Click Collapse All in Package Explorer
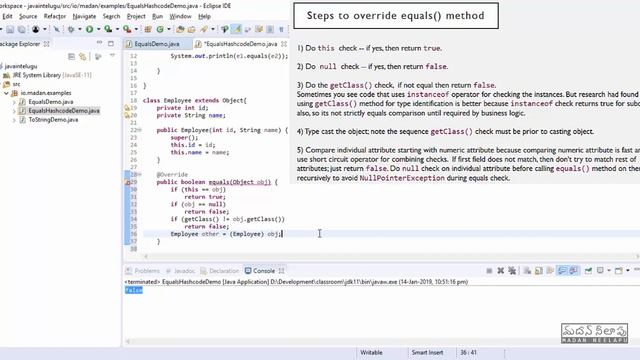 click(71, 57)
